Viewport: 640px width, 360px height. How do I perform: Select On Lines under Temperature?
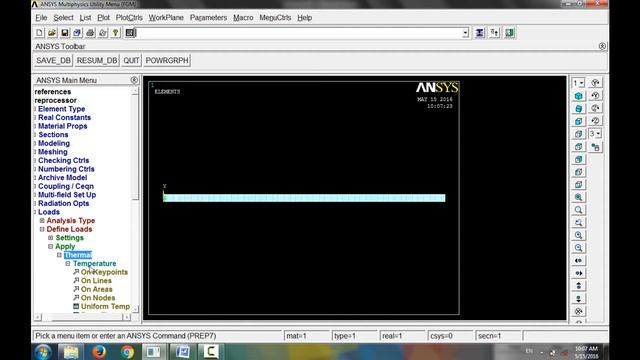(x=96, y=281)
